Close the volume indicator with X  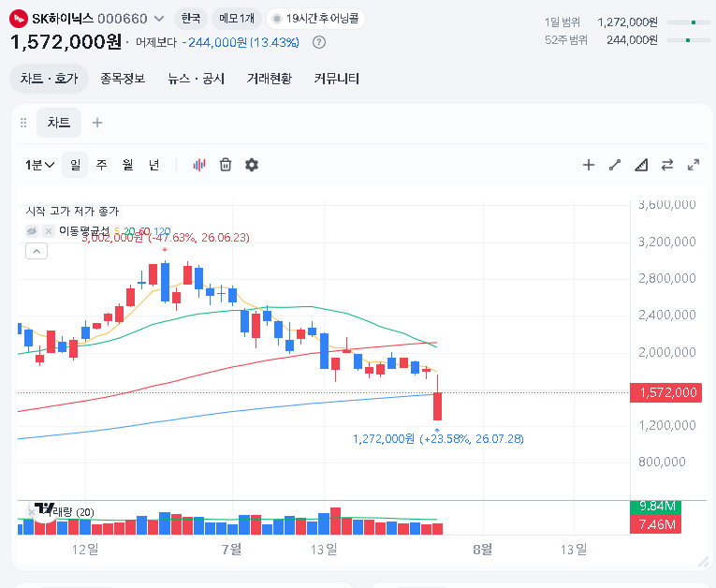(31, 512)
